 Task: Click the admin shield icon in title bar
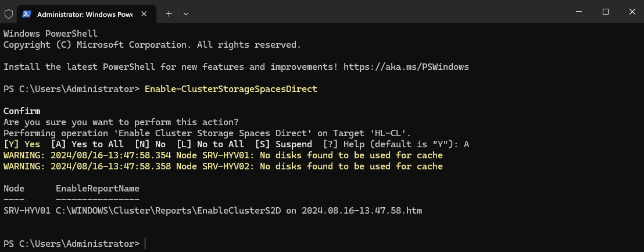(x=9, y=13)
